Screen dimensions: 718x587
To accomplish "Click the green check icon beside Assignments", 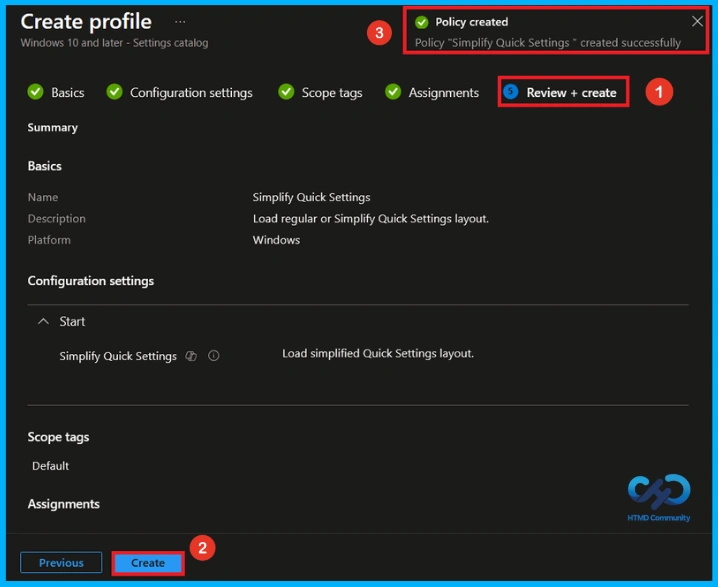I will pyautogui.click(x=393, y=92).
